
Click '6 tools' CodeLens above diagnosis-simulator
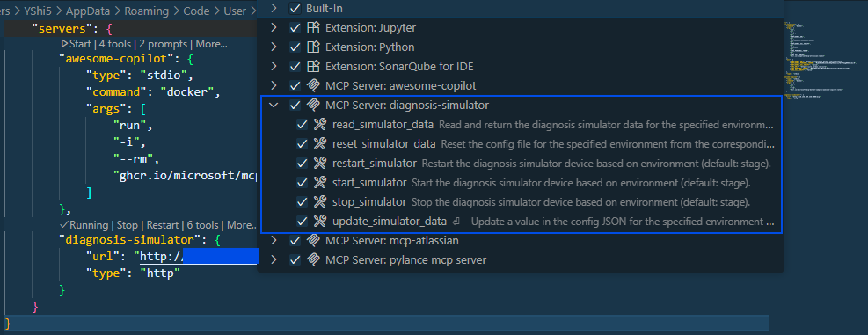203,225
